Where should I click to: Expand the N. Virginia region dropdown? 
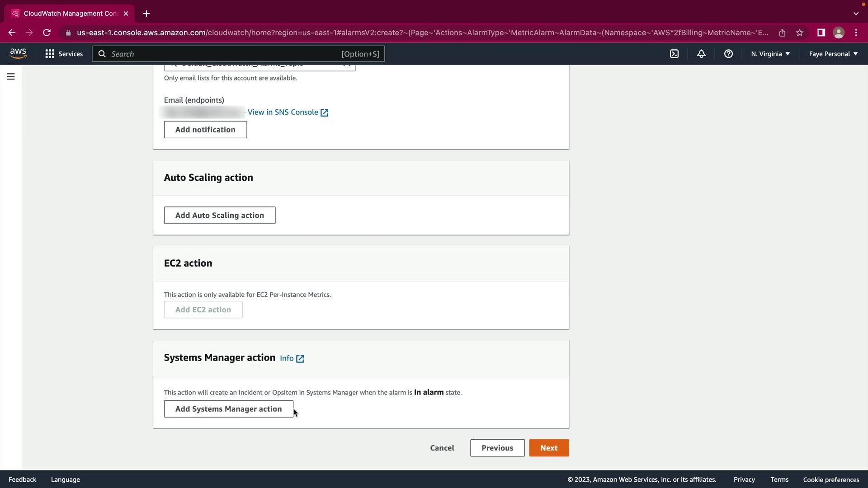tap(770, 54)
